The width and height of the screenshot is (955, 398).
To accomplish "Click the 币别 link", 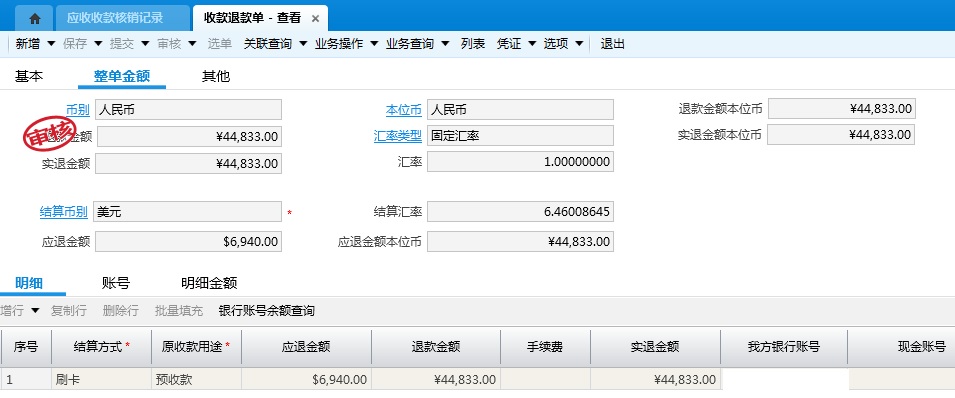I will pos(78,110).
